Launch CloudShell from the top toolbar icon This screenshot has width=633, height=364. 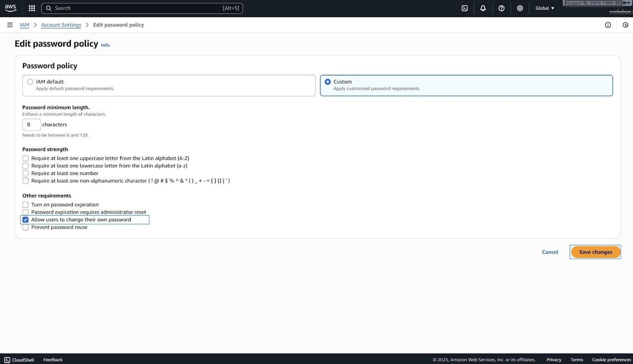pyautogui.click(x=464, y=8)
